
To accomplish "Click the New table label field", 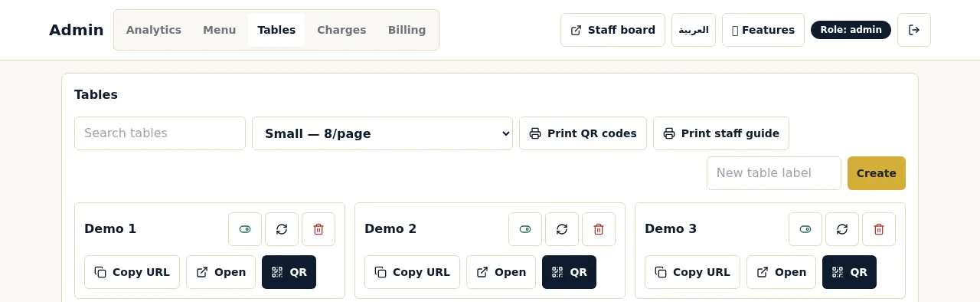I will click(x=774, y=173).
